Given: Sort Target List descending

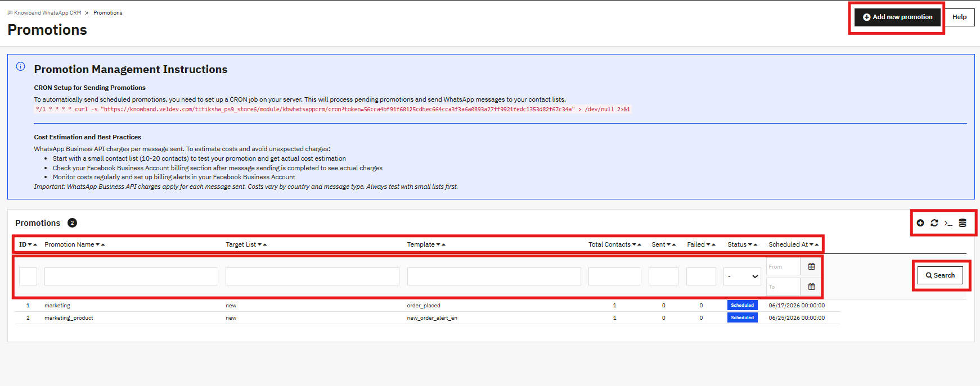Looking at the screenshot, I should [x=259, y=244].
